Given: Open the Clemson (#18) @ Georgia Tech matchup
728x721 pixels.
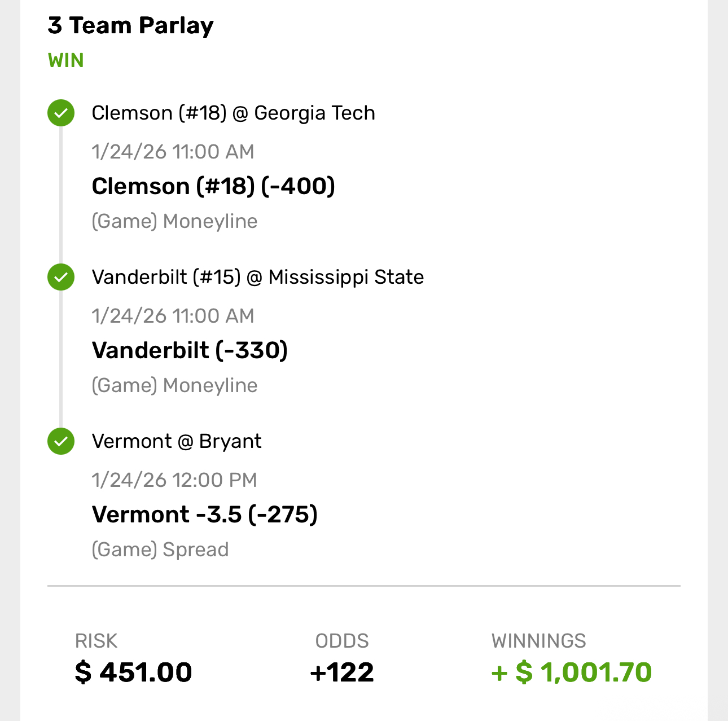Looking at the screenshot, I should pyautogui.click(x=233, y=113).
